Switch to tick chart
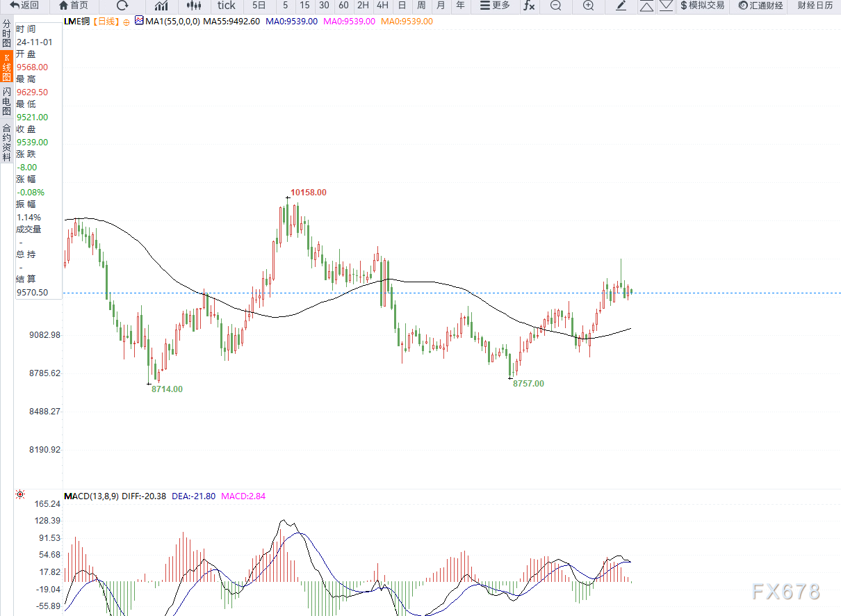Screen dimensions: 841x616 [x=227, y=6]
